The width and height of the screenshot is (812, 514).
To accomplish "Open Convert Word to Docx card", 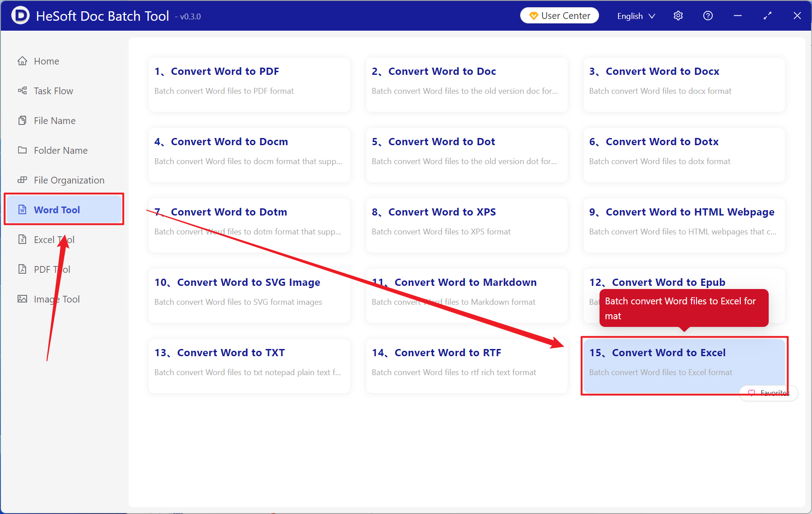I will tap(684, 85).
